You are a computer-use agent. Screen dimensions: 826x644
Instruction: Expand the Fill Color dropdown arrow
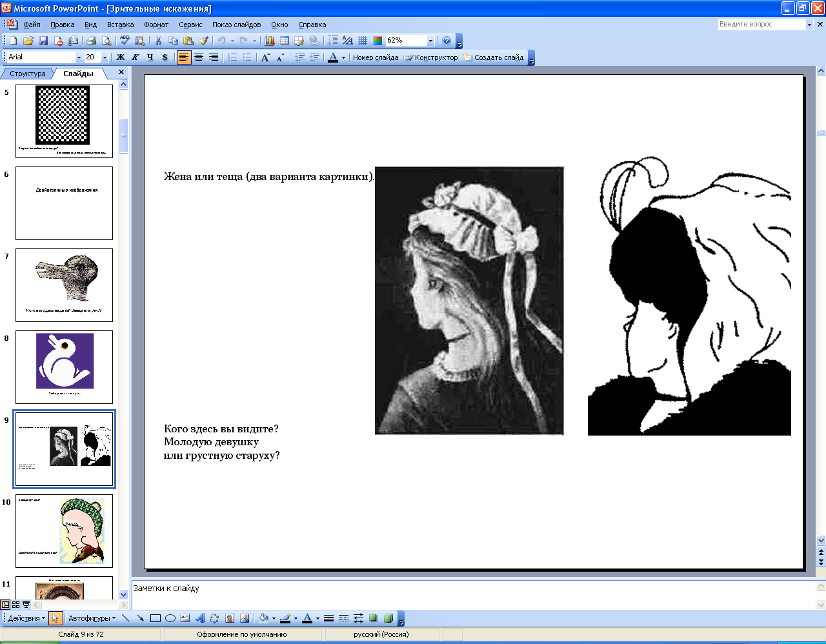point(274,618)
